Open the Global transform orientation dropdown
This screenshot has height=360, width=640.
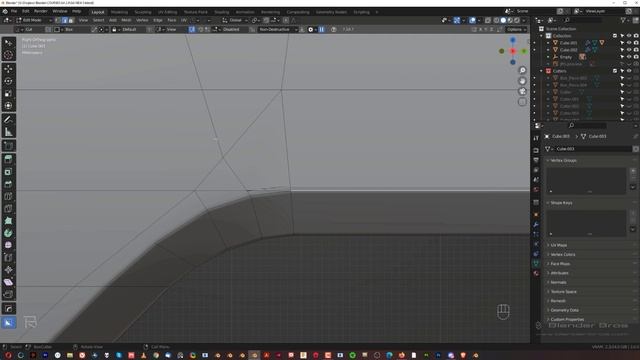[x=235, y=20]
